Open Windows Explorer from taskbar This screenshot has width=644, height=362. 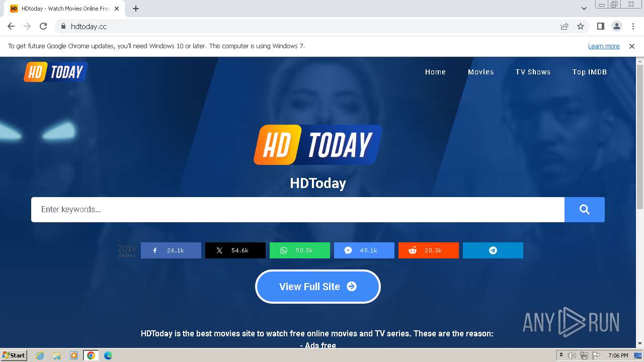[57, 355]
